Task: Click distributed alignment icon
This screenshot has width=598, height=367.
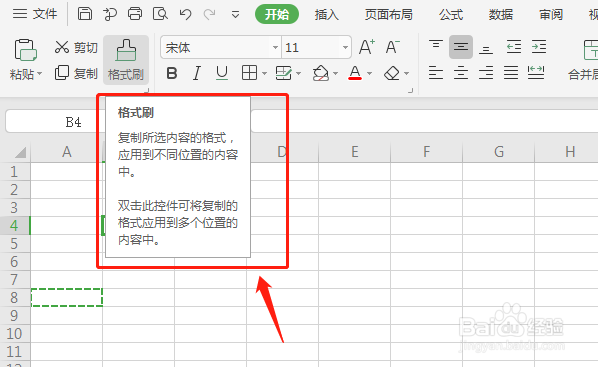Action: click(x=536, y=72)
